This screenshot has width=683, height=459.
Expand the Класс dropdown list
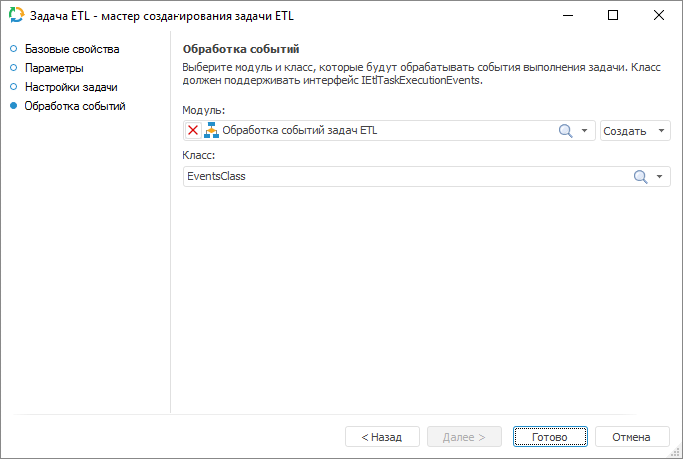tap(660, 176)
